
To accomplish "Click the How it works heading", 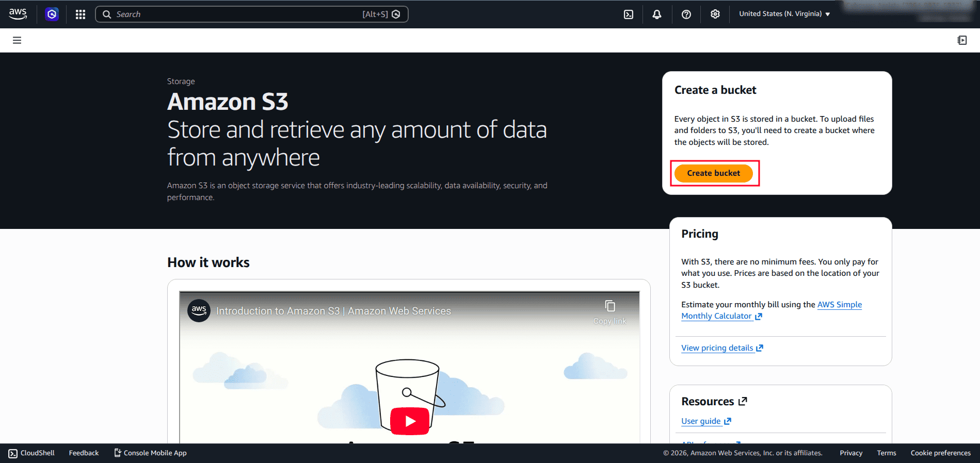I will click(x=208, y=262).
